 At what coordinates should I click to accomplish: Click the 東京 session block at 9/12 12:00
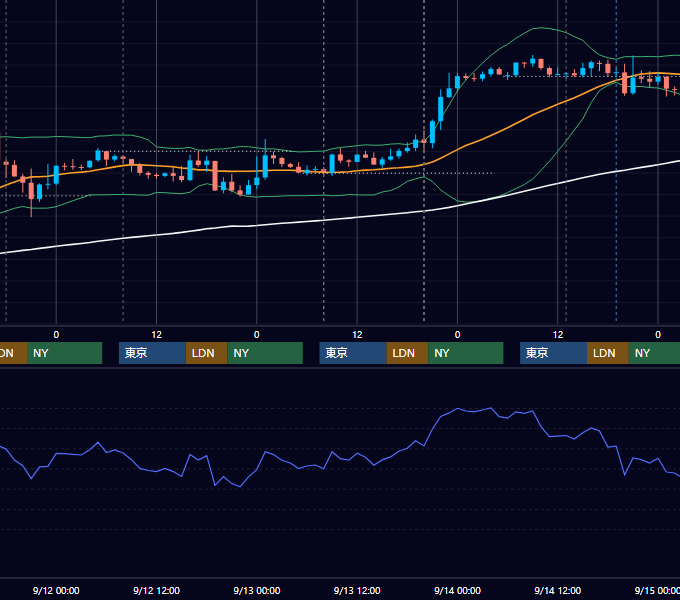pyautogui.click(x=152, y=353)
